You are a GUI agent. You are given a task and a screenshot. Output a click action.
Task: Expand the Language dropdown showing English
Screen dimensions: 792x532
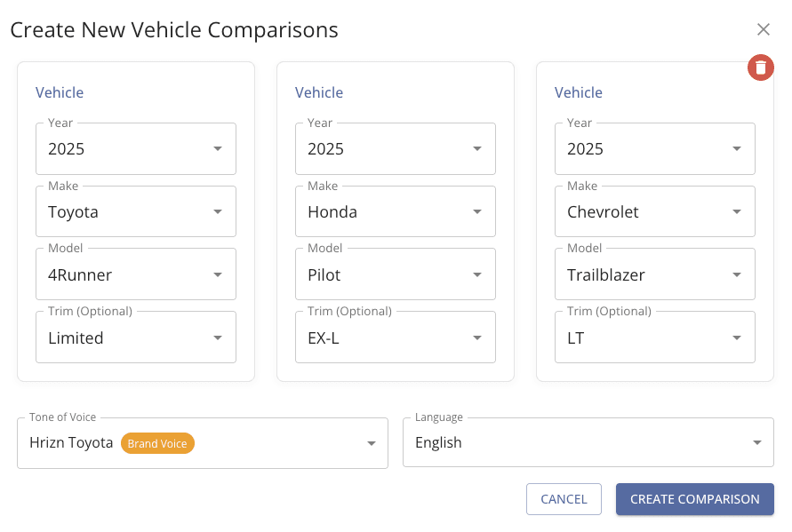[588, 443]
